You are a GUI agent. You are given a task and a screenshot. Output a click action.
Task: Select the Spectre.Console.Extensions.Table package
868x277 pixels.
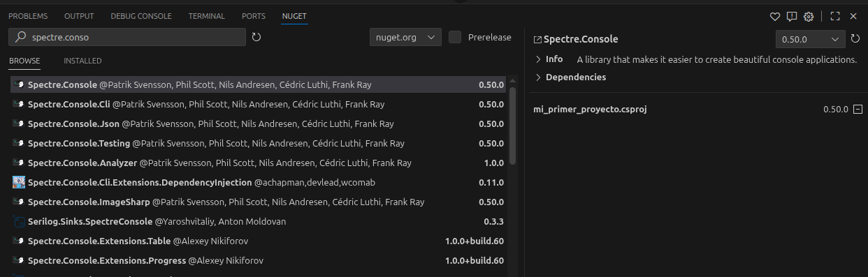coord(259,241)
